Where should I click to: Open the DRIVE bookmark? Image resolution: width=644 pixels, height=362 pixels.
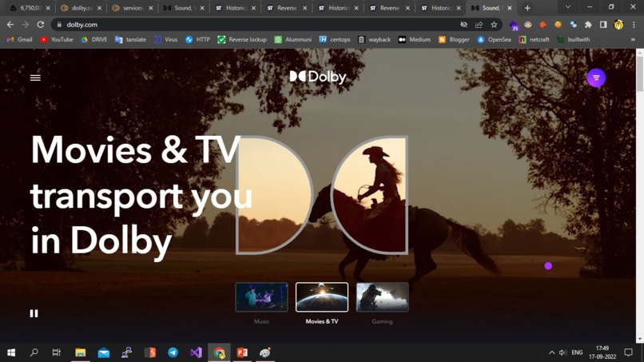tap(94, 39)
